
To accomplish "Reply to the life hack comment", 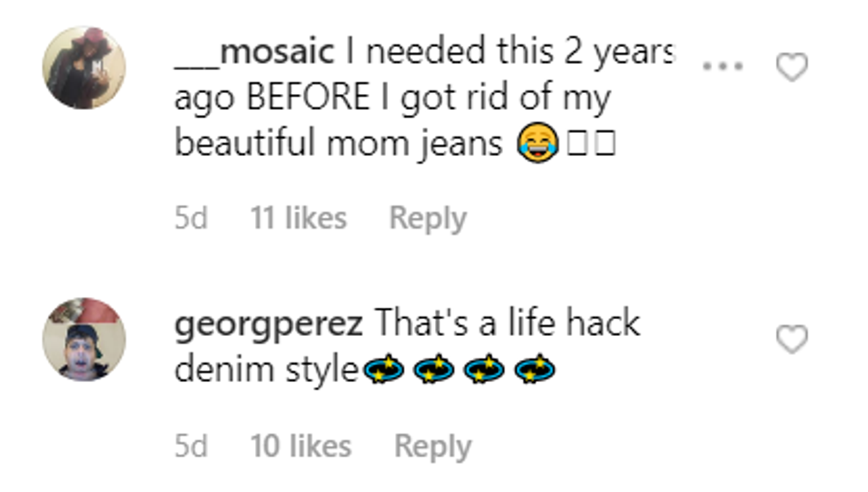I will click(x=432, y=446).
